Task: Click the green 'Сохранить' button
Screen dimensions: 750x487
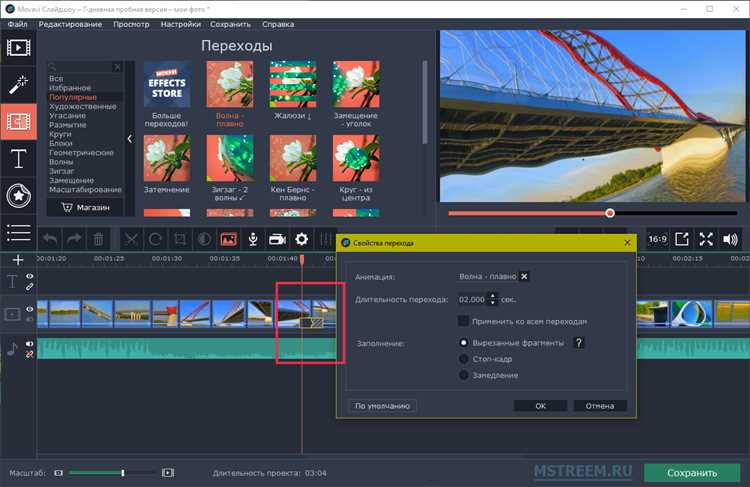Action: pyautogui.click(x=692, y=472)
